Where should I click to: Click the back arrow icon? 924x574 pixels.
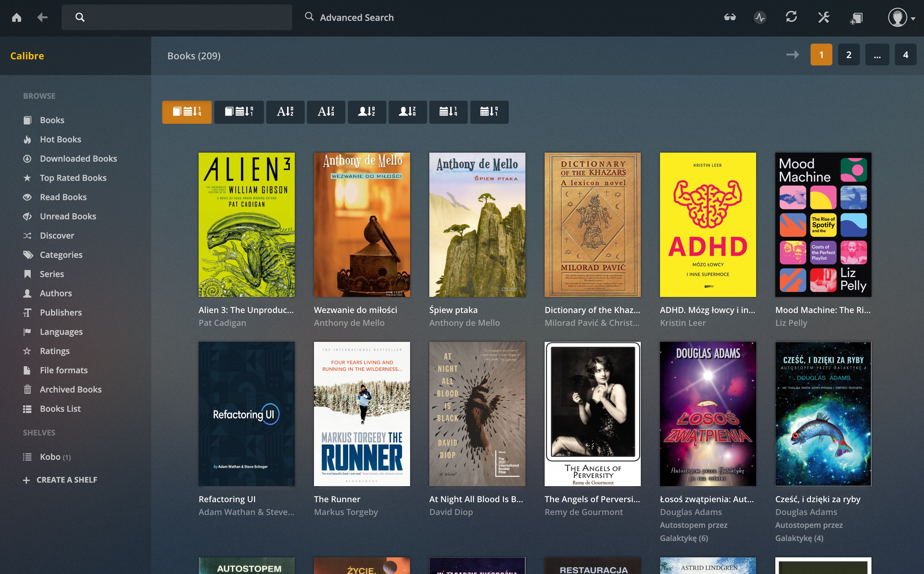tap(43, 17)
